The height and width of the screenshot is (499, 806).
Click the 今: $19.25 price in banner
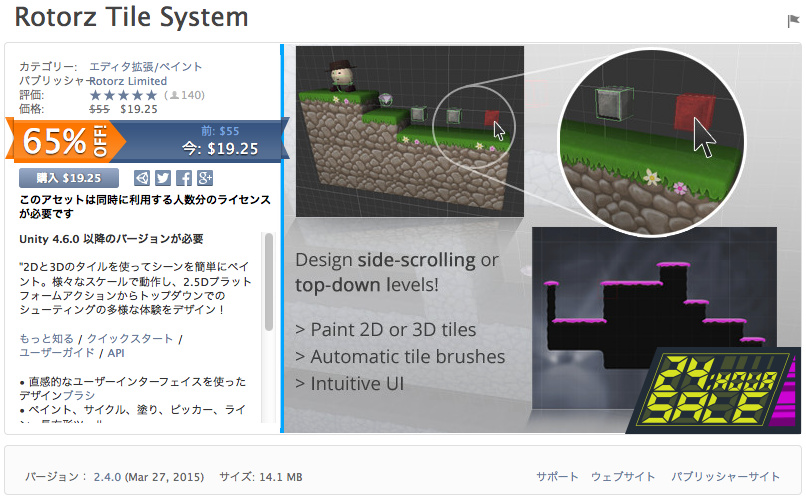220,149
